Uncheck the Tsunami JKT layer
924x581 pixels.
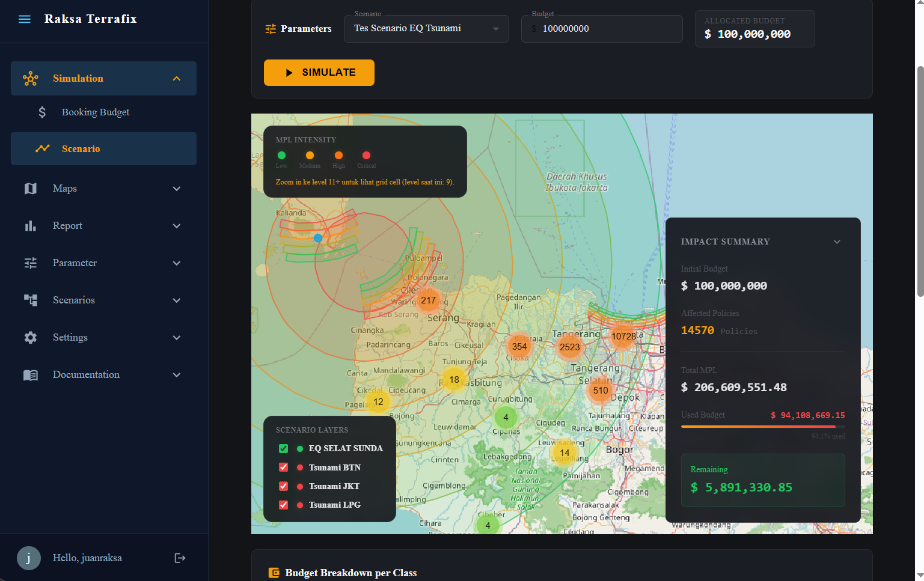click(284, 486)
